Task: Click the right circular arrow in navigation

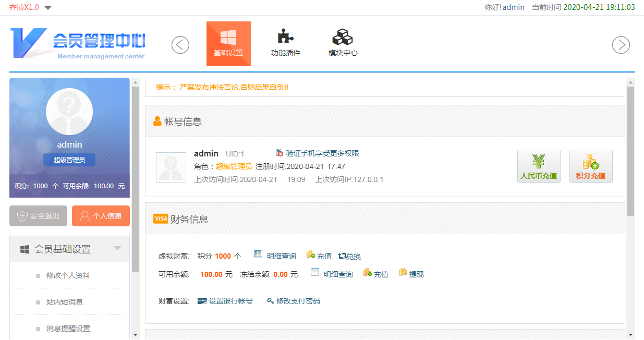Action: click(621, 45)
